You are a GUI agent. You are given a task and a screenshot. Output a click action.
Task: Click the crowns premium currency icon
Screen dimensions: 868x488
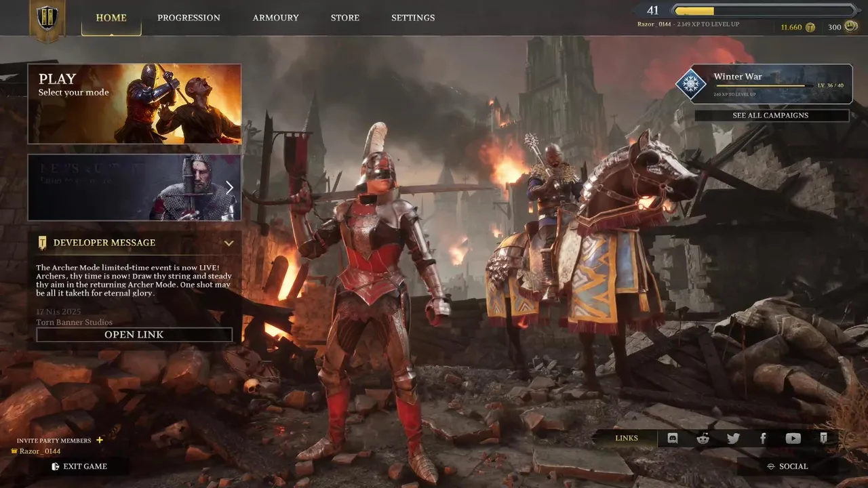pos(852,27)
